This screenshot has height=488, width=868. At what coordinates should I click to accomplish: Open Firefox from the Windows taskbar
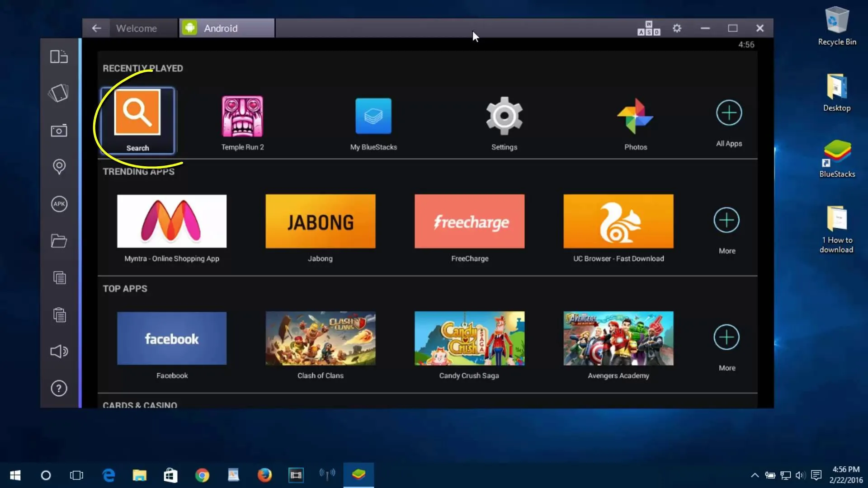click(x=264, y=475)
